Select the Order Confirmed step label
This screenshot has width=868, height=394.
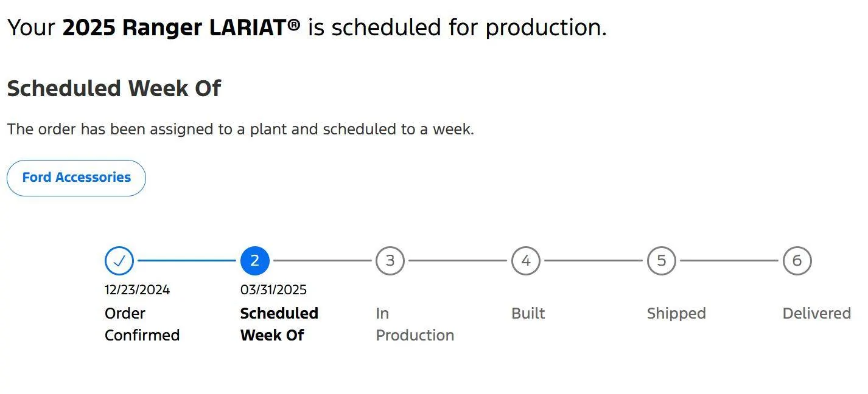coord(142,324)
